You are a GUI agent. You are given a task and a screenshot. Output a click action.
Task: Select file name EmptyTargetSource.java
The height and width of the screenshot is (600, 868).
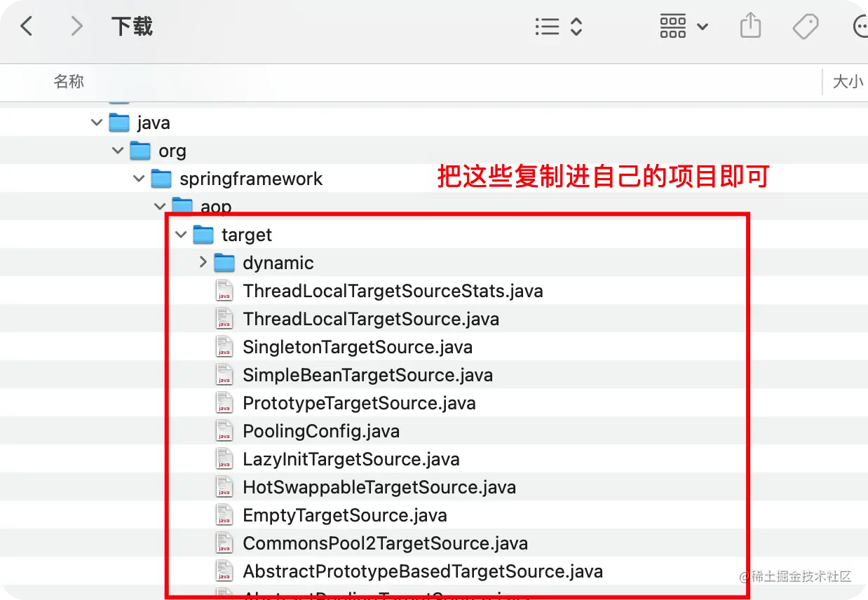coord(345,515)
